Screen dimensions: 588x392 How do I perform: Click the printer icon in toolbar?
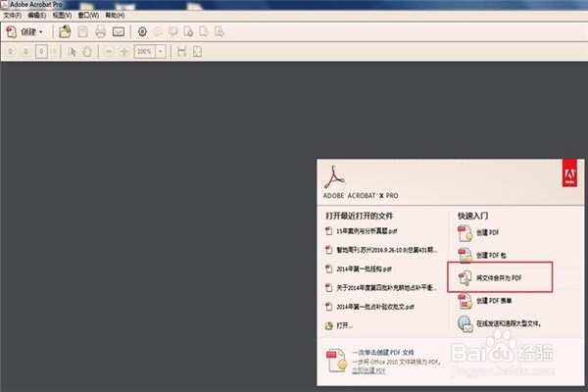coord(101,32)
